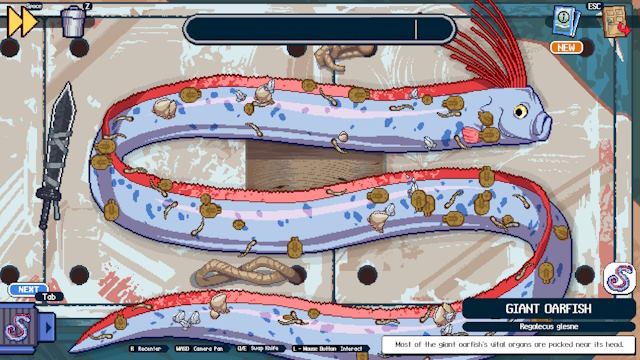
Task: Expand the arrow beside the oarfish crate
Action: point(47,327)
